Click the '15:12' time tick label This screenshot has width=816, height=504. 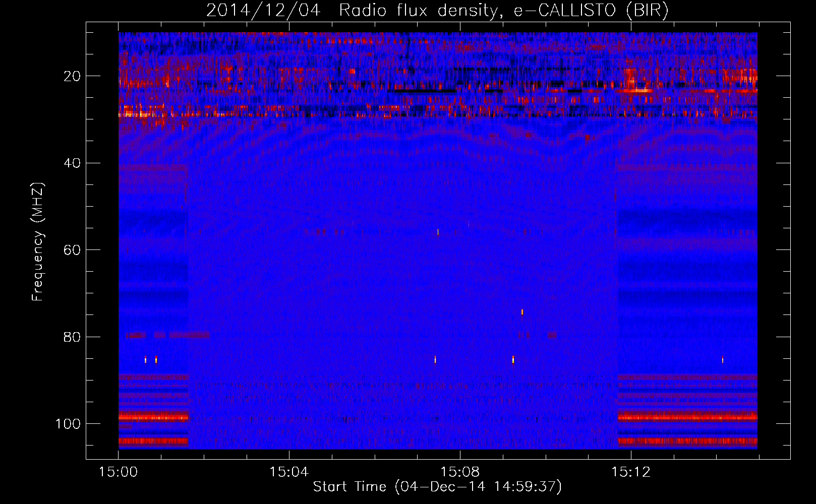(x=631, y=472)
